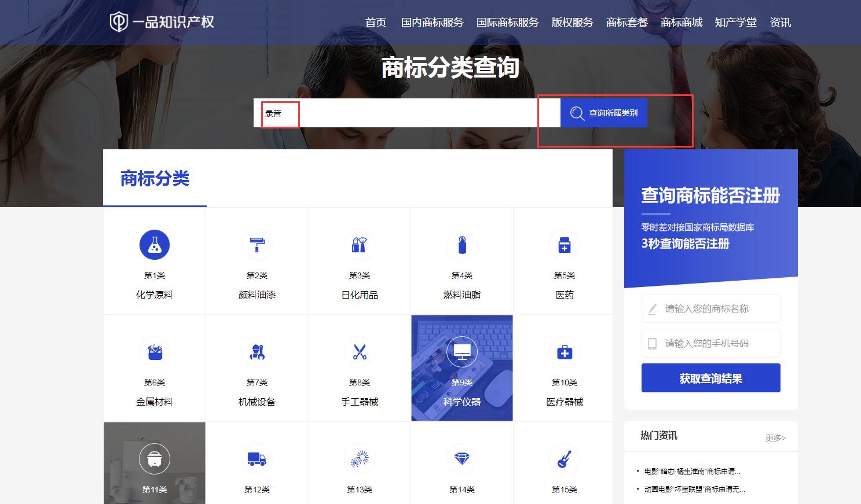Navigate to 商标商城
Screen dimensions: 861x504
click(x=682, y=23)
